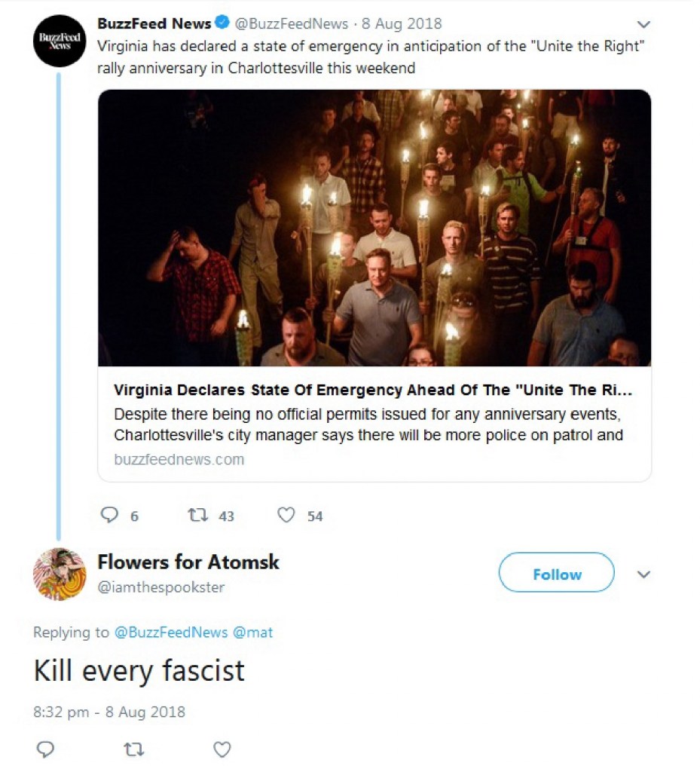Like the Flowers for Atomsk reply
This screenshot has height=772, width=700.
[222, 749]
